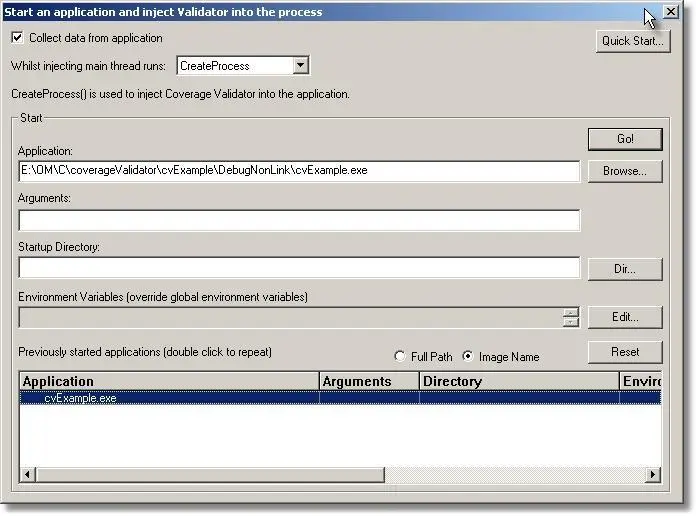The width and height of the screenshot is (696, 516).
Task: Click the partially visible Enviro column header
Action: (641, 381)
